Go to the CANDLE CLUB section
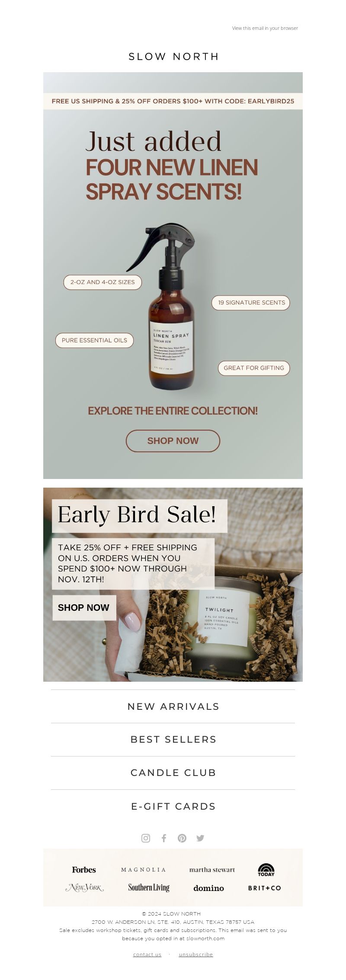Image resolution: width=346 pixels, height=980 pixels. pyautogui.click(x=173, y=773)
